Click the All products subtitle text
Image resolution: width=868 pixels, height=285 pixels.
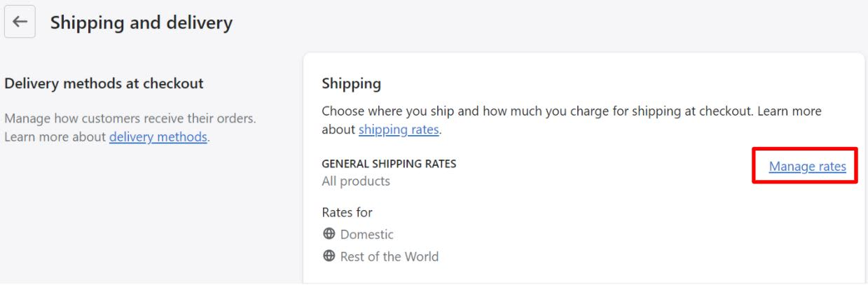356,181
